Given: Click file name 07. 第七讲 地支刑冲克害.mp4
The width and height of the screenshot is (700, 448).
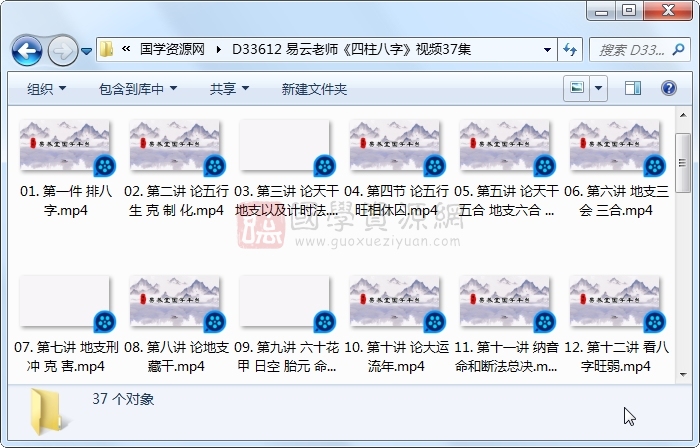Looking at the screenshot, I should [66, 356].
